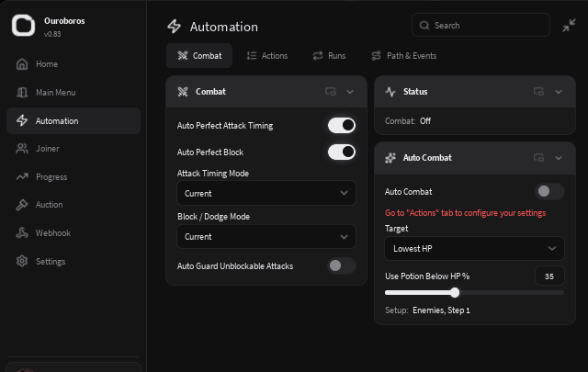This screenshot has width=588, height=372.
Task: Disable Auto Perfect Attack Timing
Action: click(342, 126)
